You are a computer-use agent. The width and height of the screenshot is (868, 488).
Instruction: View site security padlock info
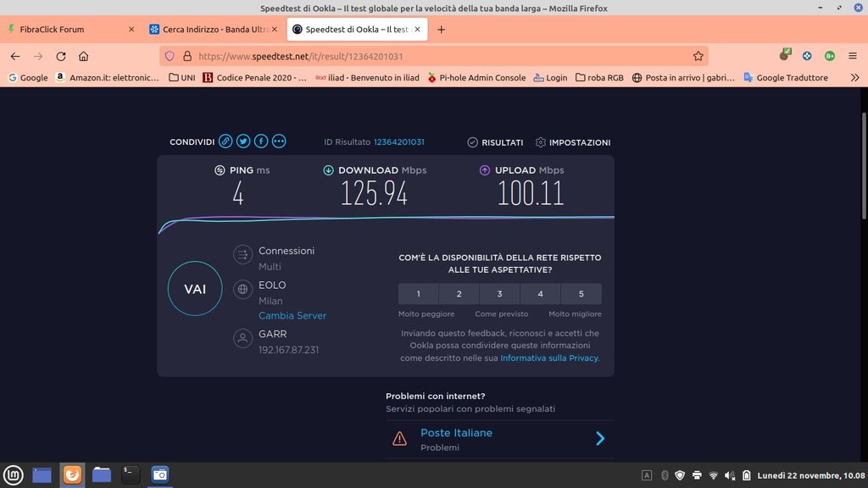pos(187,56)
